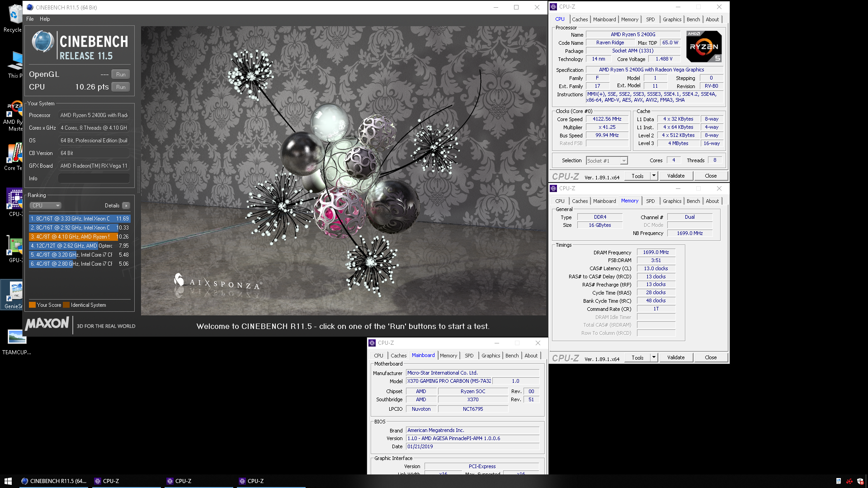Open SPD tab in top CPU-Z window
The image size is (868, 488).
pyautogui.click(x=651, y=19)
